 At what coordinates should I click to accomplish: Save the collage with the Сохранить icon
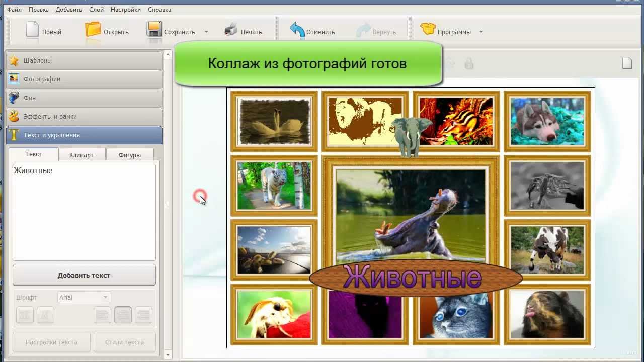tap(154, 30)
